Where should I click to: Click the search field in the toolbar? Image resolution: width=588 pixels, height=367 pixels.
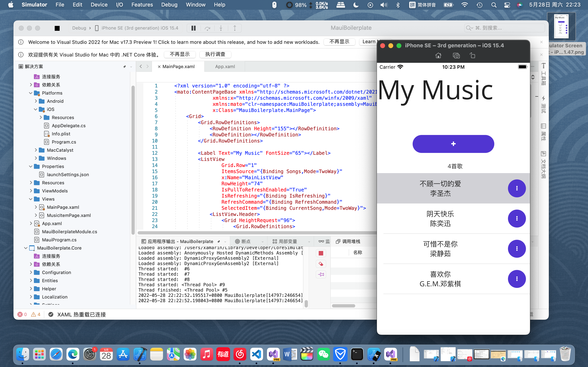[504, 28]
